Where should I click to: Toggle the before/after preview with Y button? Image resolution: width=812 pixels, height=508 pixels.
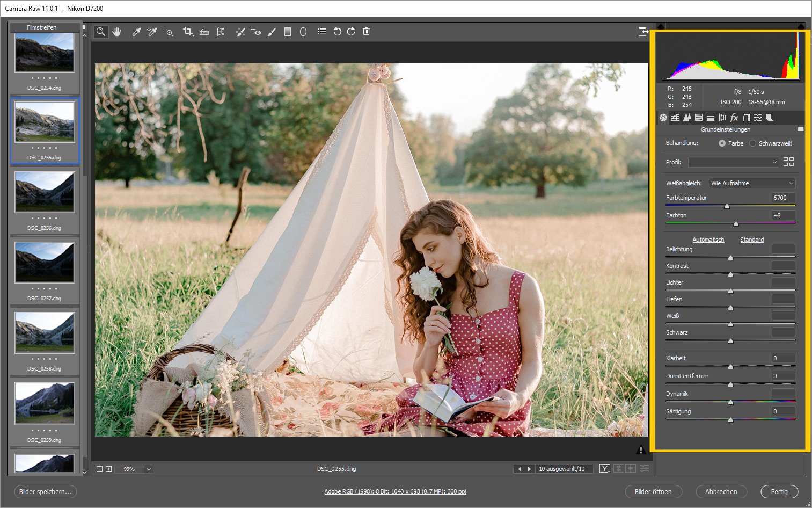pos(604,468)
